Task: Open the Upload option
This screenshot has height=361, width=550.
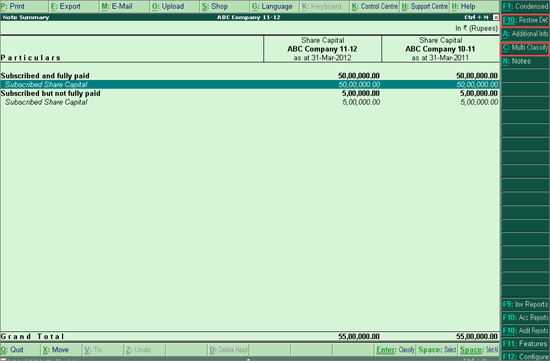Action: [x=175, y=6]
